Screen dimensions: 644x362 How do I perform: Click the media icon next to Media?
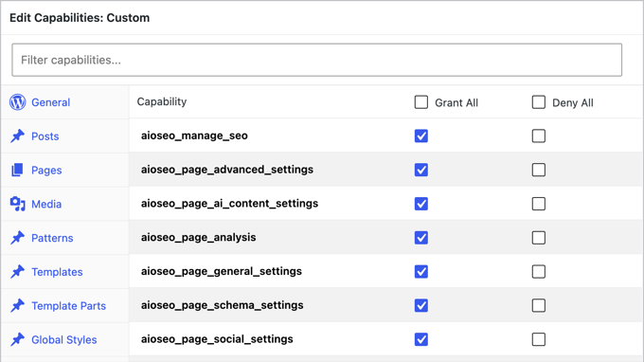point(18,204)
